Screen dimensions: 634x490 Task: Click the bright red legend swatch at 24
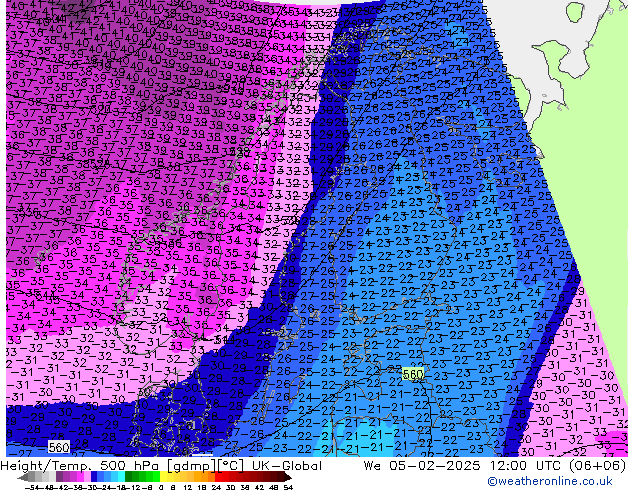[218, 477]
